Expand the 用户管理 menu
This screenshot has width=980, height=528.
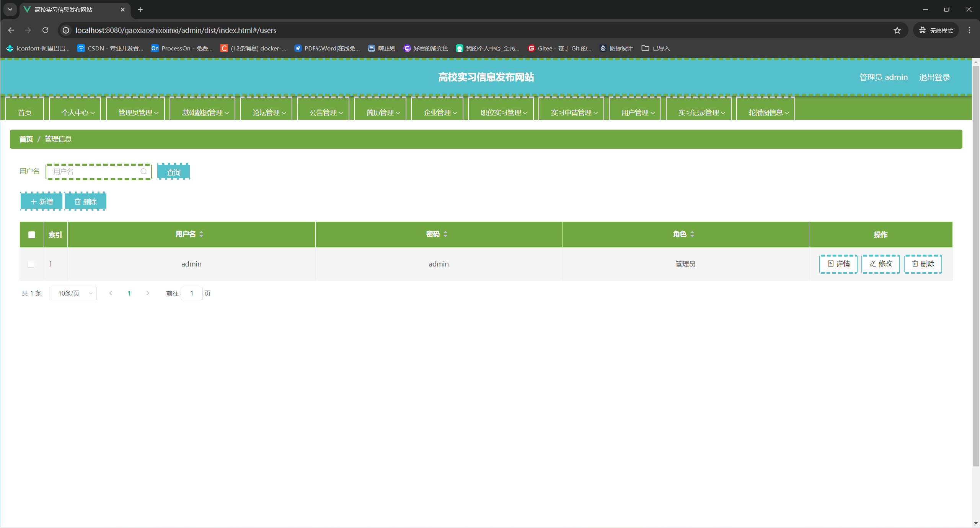click(638, 112)
